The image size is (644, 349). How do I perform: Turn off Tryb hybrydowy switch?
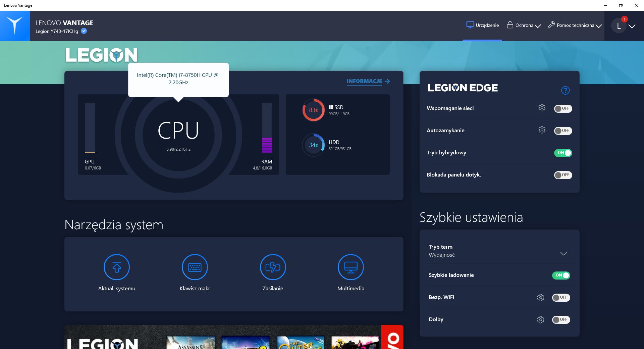[x=563, y=153]
